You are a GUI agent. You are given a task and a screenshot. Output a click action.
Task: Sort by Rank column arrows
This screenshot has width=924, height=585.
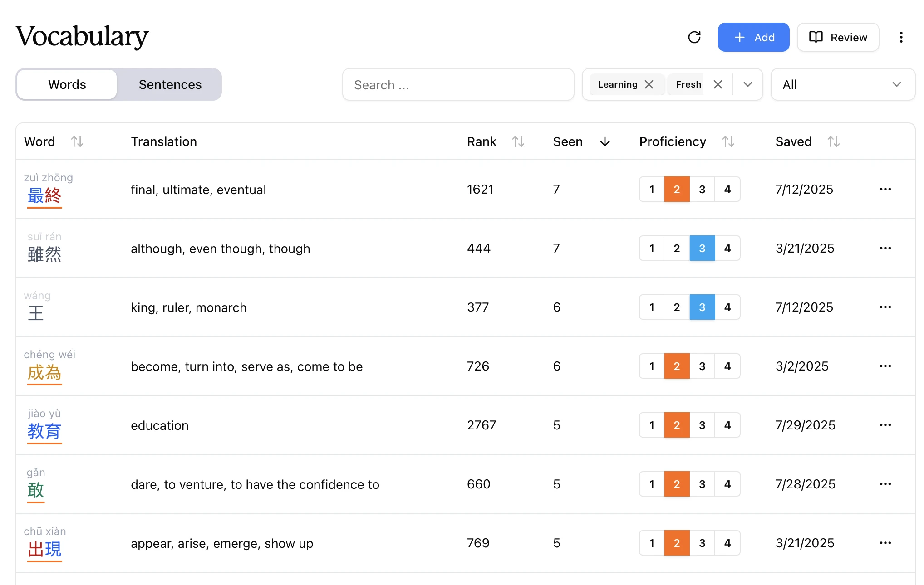click(518, 141)
